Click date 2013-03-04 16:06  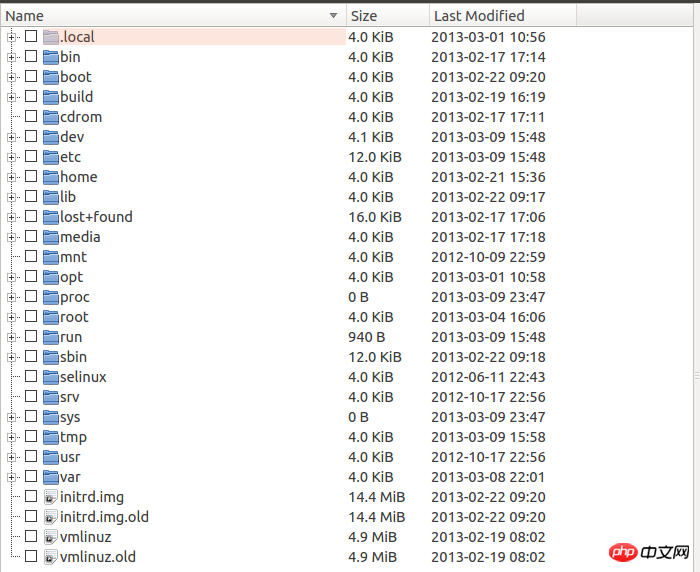coord(488,317)
